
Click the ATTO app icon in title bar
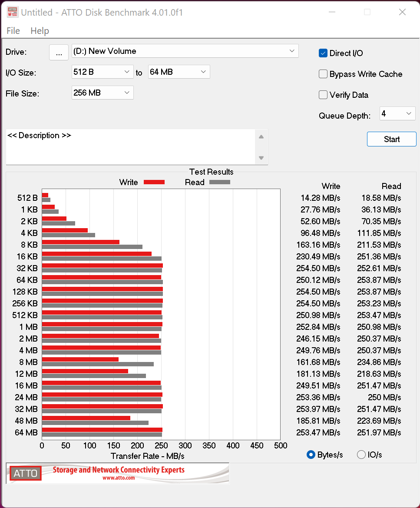(x=13, y=12)
